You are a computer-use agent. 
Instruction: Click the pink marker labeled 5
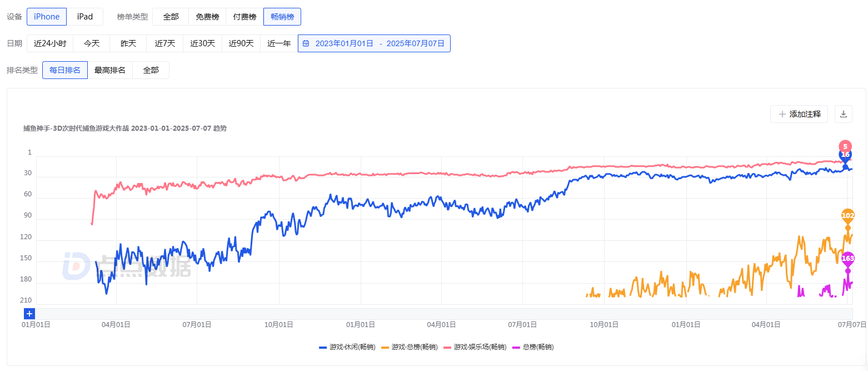pyautogui.click(x=845, y=146)
